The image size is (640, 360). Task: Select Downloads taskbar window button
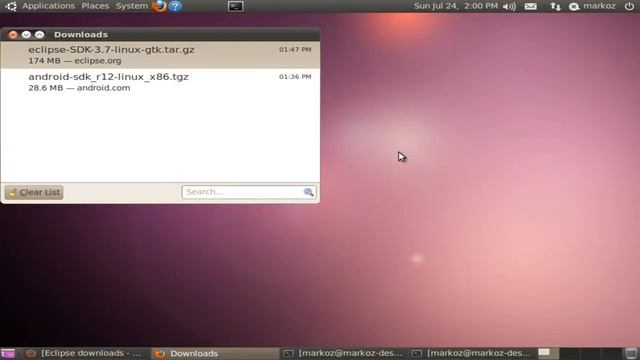[215, 353]
